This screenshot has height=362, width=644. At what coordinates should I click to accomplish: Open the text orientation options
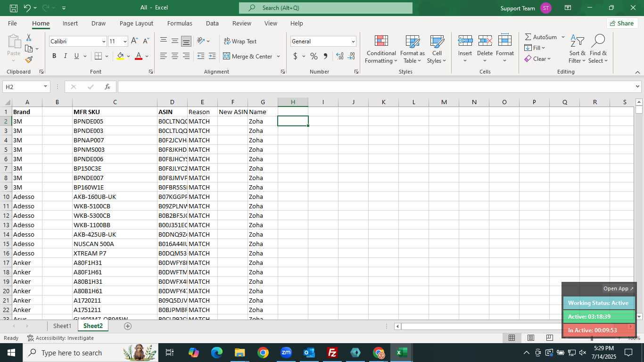tap(203, 41)
